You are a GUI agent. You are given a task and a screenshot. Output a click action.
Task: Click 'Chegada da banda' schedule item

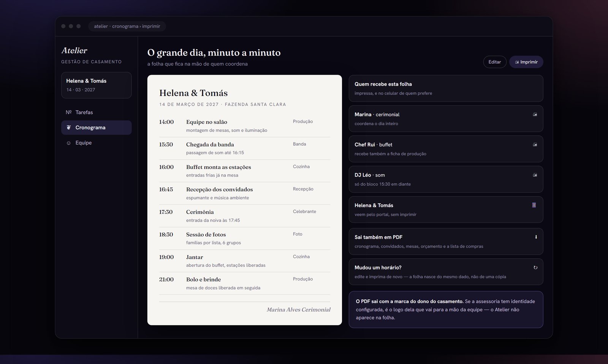click(210, 144)
